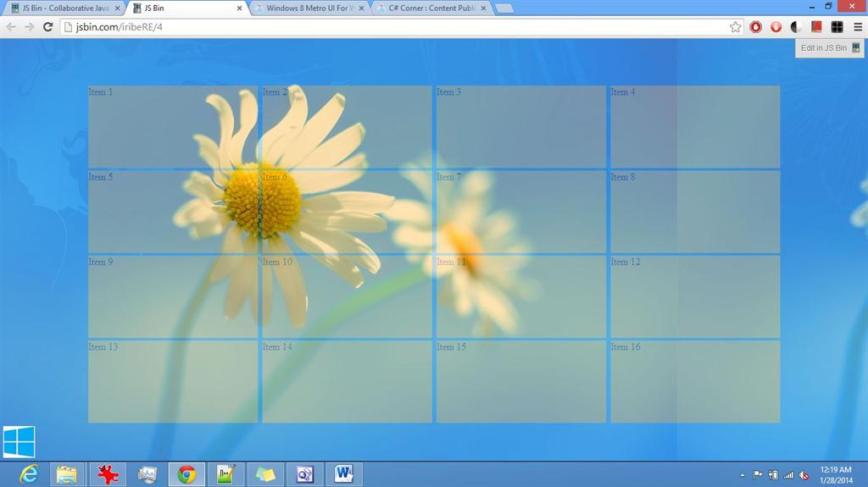
Task: Open the Item 11 tile
Action: [521, 296]
